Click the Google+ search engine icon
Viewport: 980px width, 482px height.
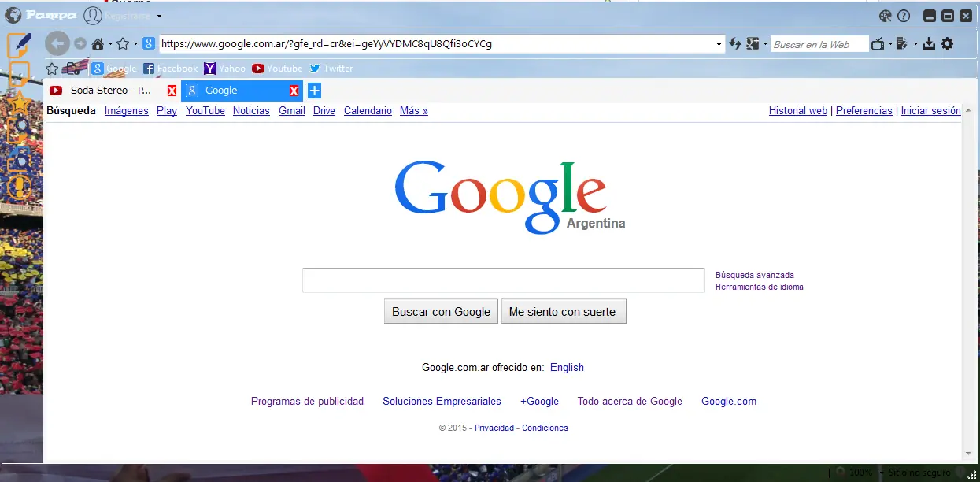coord(753,43)
